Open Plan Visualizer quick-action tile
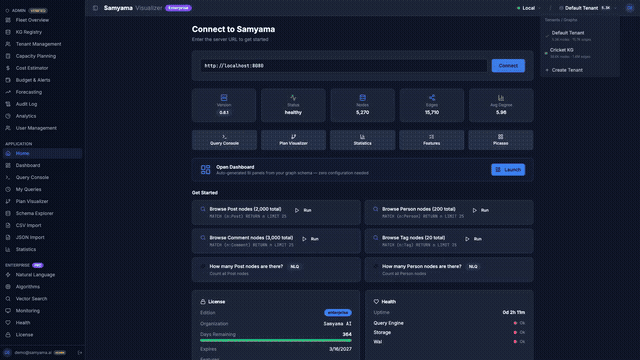Image resolution: width=640 pixels, height=360 pixels. [293, 140]
